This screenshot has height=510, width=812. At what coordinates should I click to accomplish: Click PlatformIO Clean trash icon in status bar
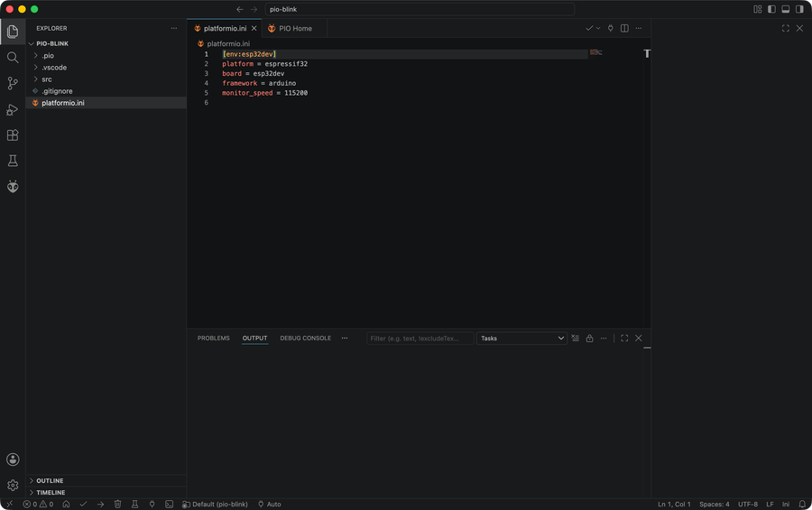coord(117,505)
